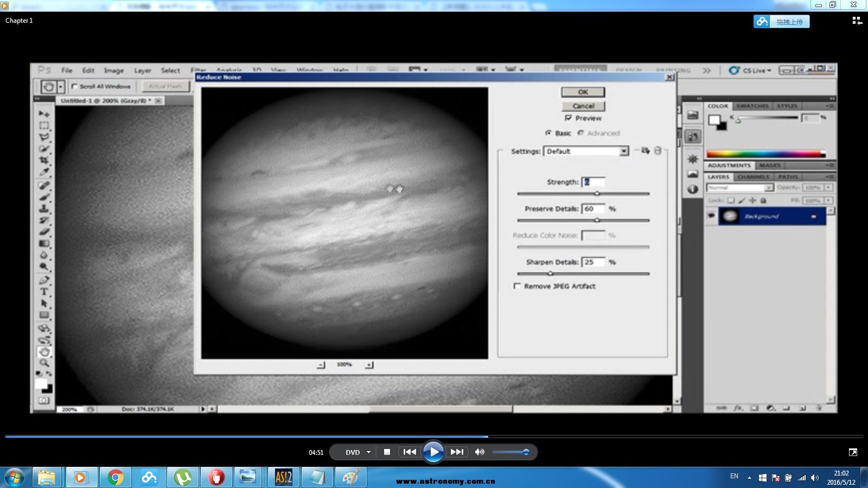
Task: Select the Rectangular Marquee tool
Action: [x=44, y=125]
